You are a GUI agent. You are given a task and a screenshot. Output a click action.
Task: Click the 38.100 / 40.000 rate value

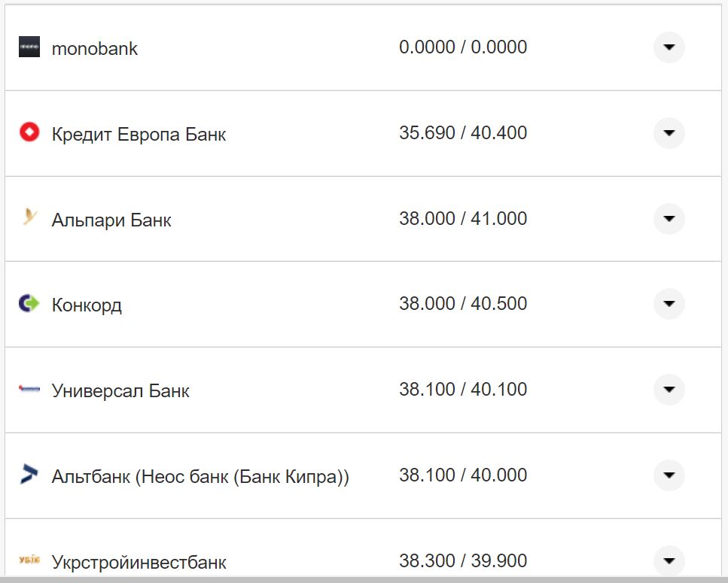(x=463, y=475)
